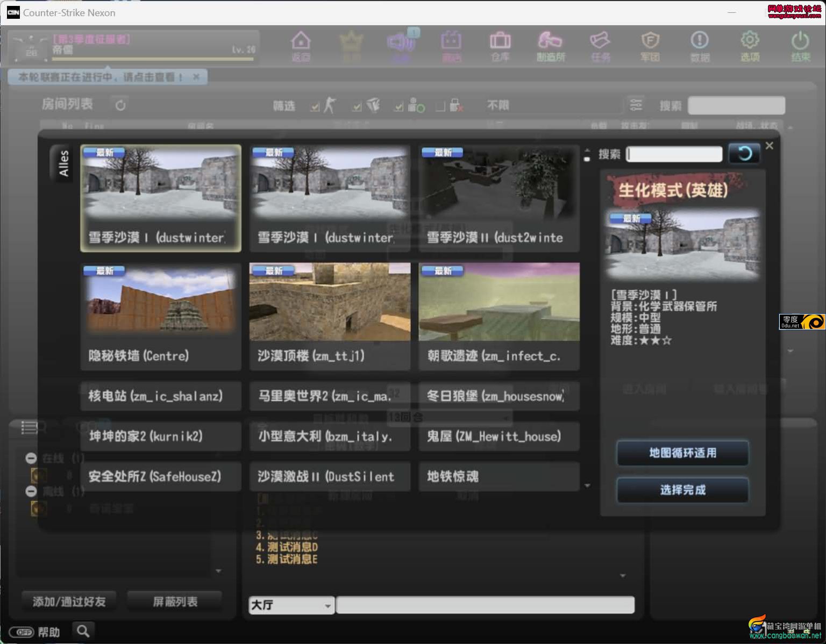Screen dimensions: 826x644
Task: Select map 坤坤的家2 (kurnik2)
Action: [x=161, y=436]
